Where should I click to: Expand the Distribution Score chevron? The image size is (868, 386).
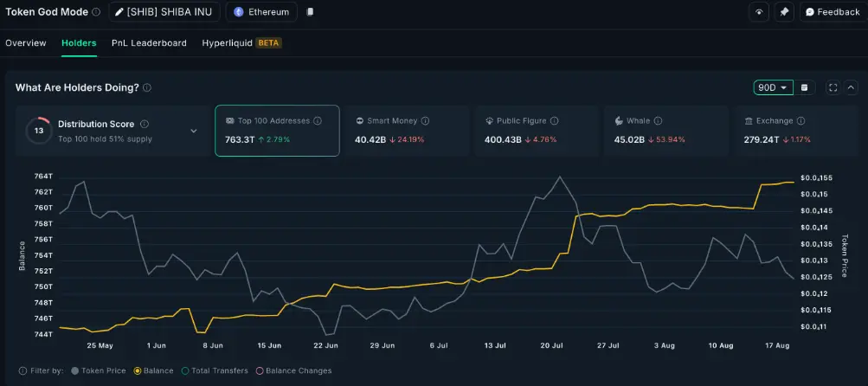(x=194, y=132)
